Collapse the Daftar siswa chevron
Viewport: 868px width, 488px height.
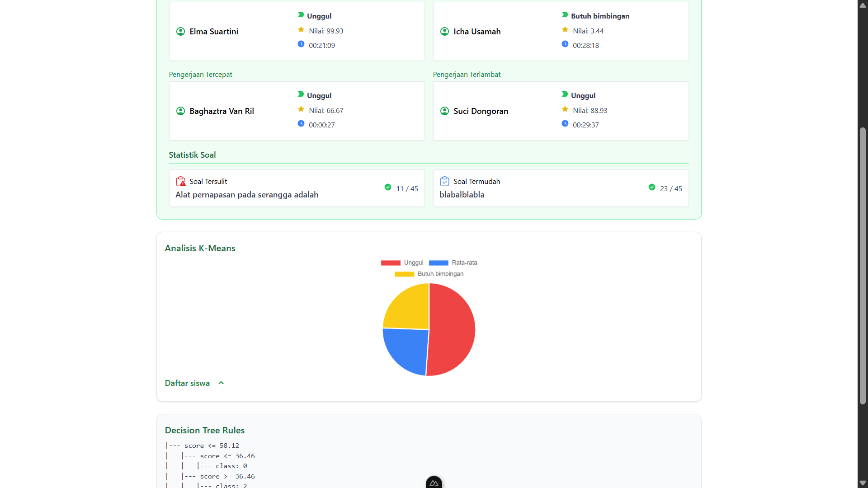point(221,383)
